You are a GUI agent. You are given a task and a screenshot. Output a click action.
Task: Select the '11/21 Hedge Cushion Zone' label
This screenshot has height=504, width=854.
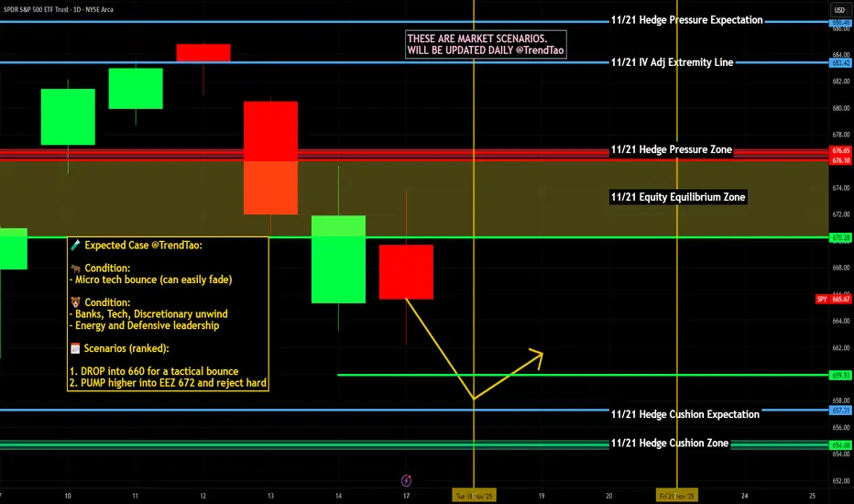point(670,444)
